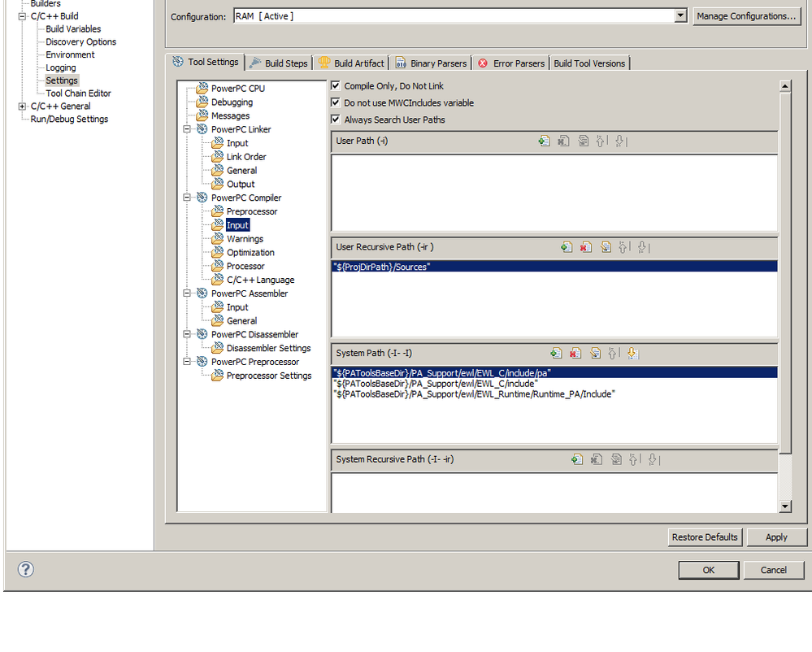The height and width of the screenshot is (652, 812).
Task: Select Optimization under PowerPC Compiler
Action: point(250,252)
